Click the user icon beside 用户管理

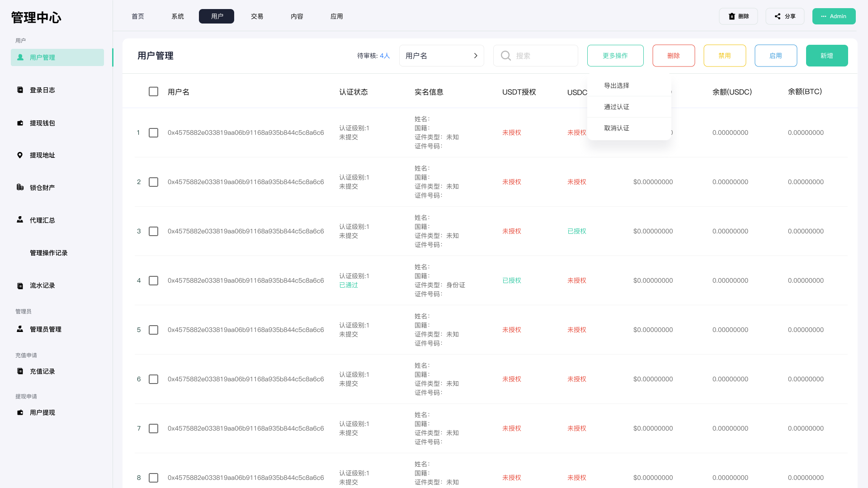[x=20, y=57]
